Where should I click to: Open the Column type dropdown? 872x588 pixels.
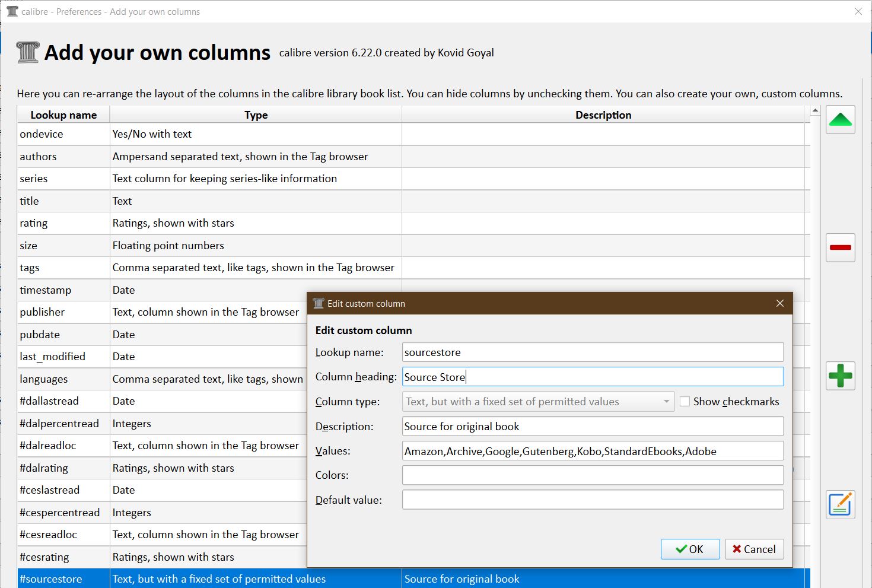click(x=538, y=402)
